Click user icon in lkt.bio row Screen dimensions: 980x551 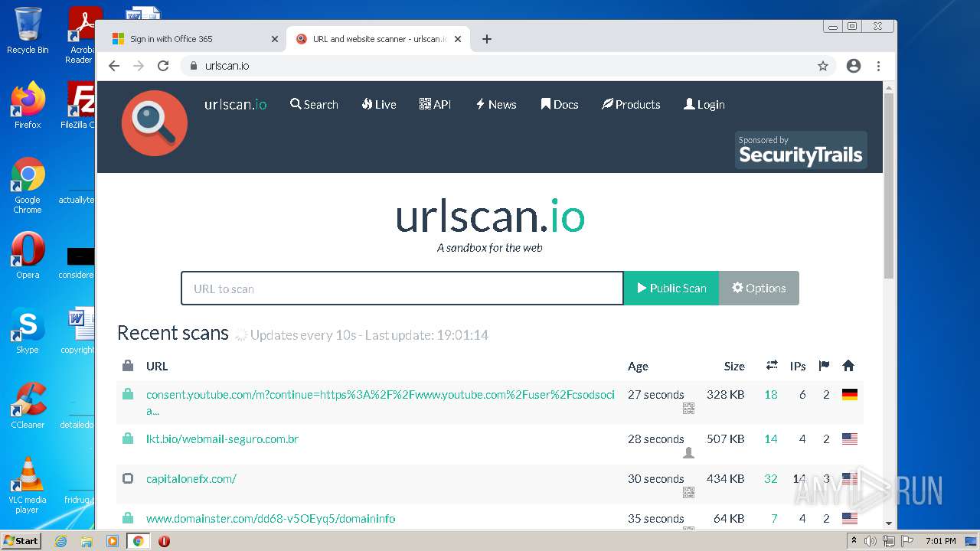(688, 453)
